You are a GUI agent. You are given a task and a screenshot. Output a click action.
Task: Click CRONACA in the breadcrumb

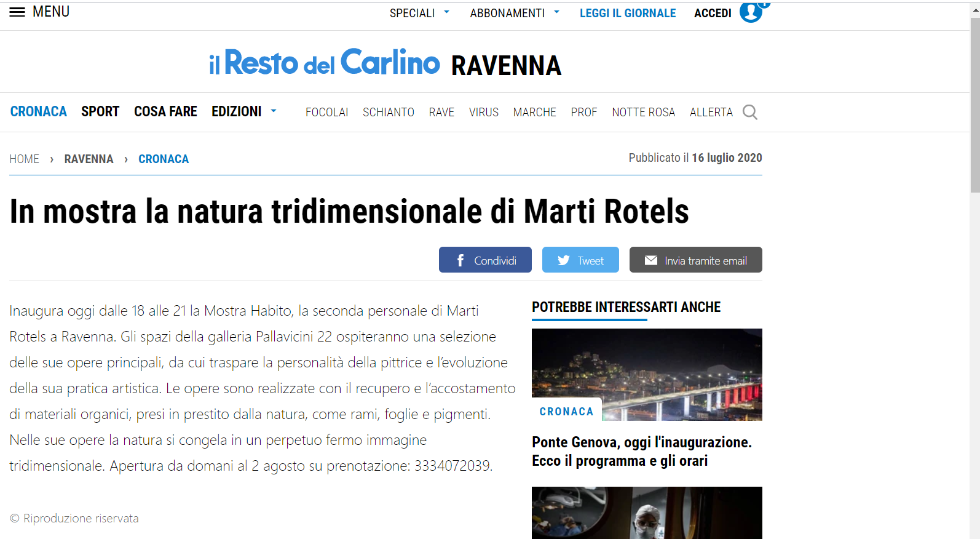tap(164, 159)
